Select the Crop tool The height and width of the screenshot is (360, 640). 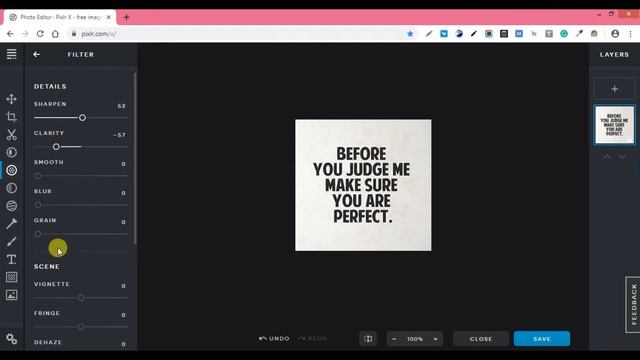[11, 117]
